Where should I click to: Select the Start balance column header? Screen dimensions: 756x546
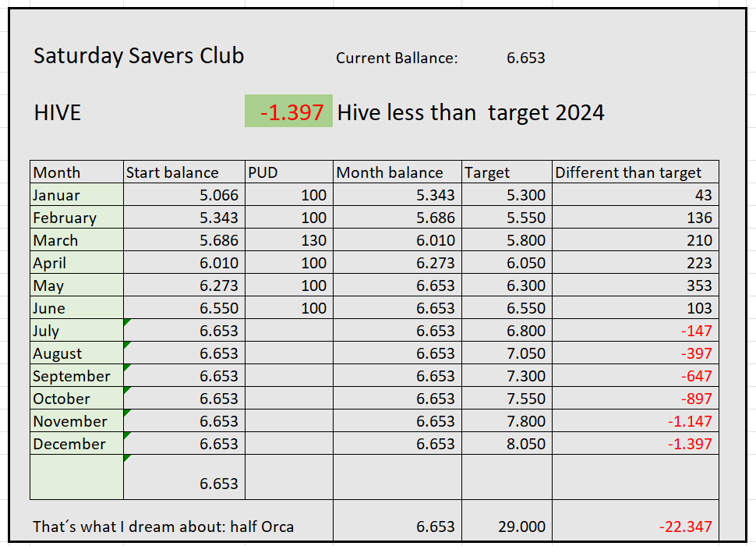pyautogui.click(x=184, y=172)
